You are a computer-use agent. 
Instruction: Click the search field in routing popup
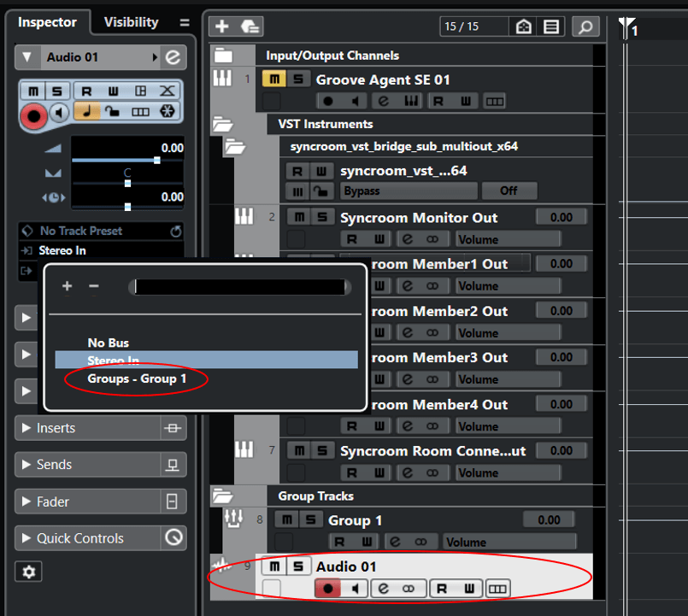click(239, 286)
